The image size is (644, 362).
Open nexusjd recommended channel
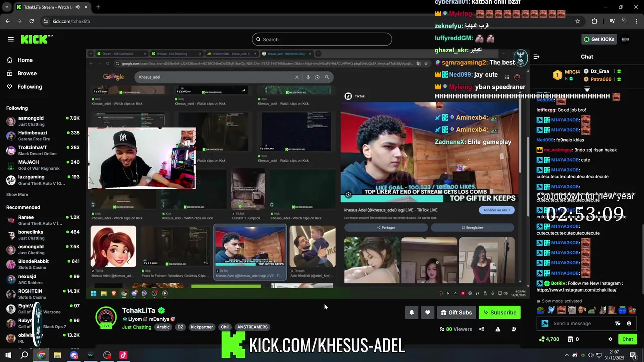click(x=43, y=279)
